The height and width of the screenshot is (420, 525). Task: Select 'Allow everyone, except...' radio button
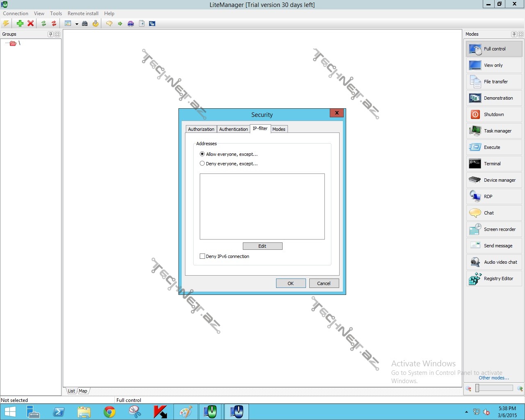pos(202,154)
